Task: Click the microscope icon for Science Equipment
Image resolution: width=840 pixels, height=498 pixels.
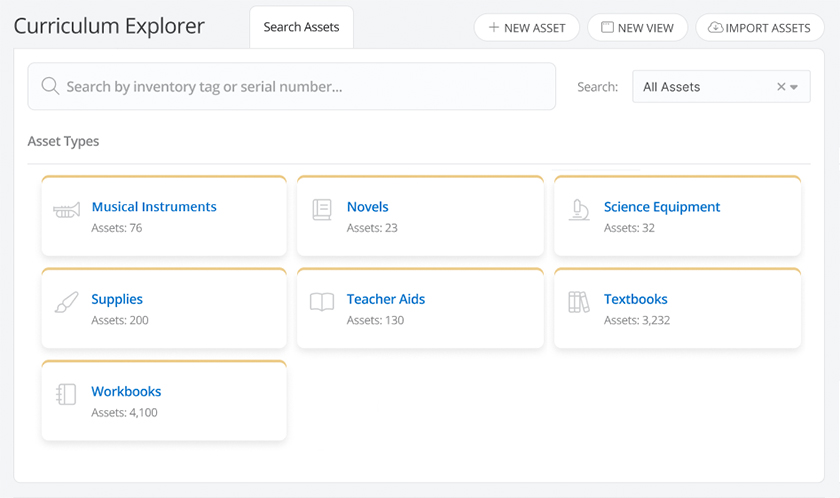Action: pos(579,210)
